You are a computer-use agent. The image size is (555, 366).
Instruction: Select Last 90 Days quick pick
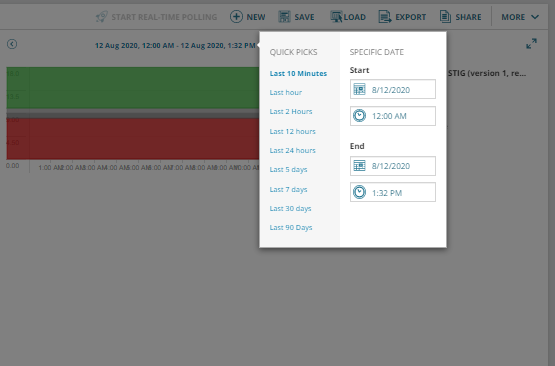291,228
